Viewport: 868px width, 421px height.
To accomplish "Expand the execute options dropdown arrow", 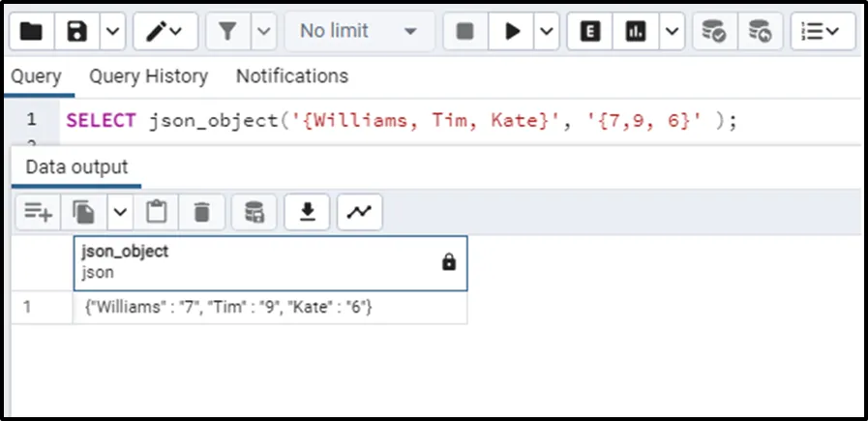I will click(x=547, y=32).
